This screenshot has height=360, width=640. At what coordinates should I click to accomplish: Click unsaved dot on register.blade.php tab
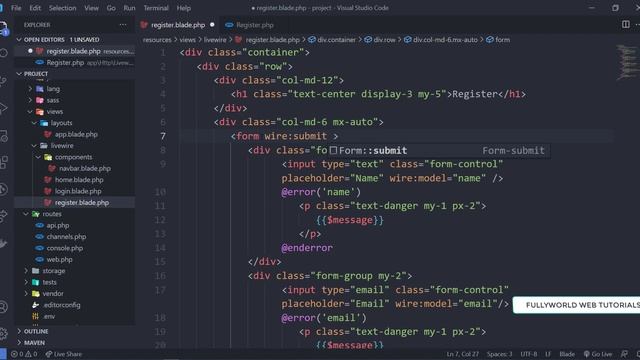pyautogui.click(x=212, y=25)
